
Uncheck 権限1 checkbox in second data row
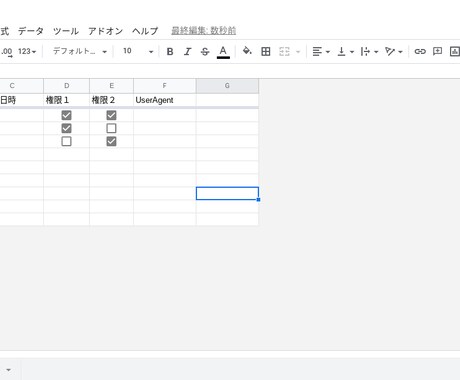[x=66, y=128]
